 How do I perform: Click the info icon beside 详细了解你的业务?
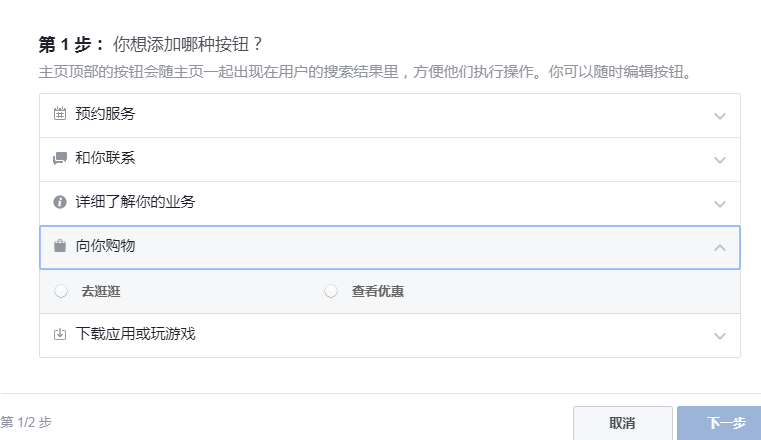pyautogui.click(x=60, y=202)
